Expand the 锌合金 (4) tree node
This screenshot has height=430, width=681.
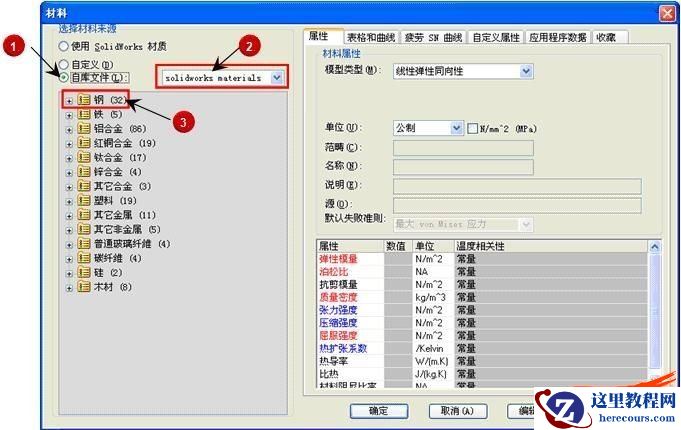[x=69, y=173]
